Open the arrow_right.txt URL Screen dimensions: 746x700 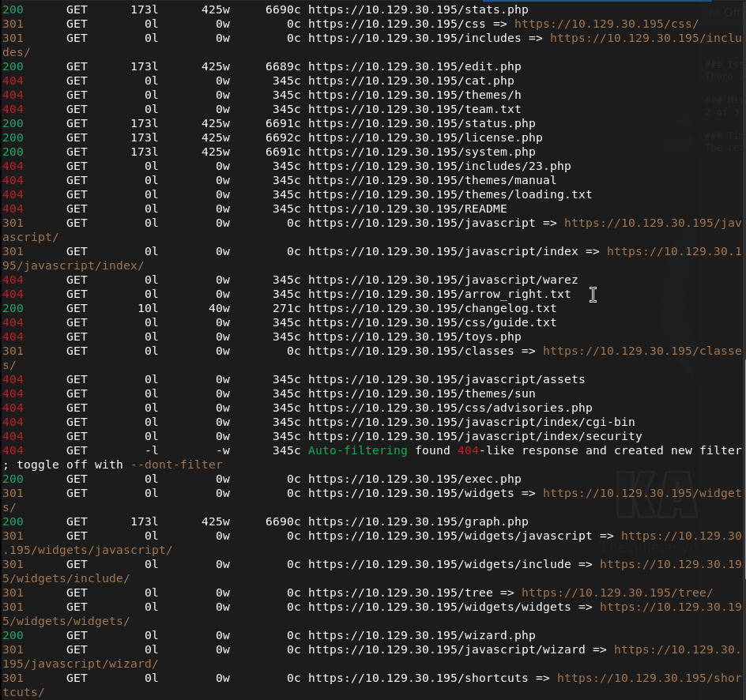coord(439,295)
